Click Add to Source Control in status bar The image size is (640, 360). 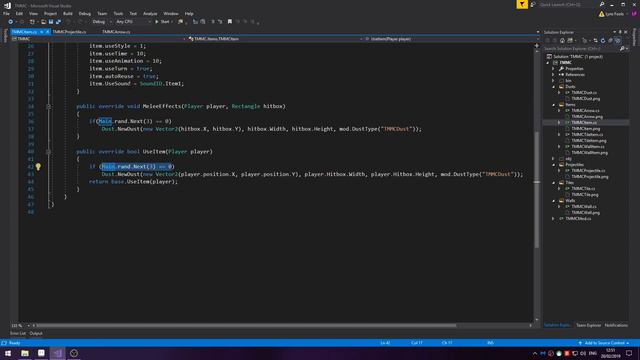tap(604, 343)
